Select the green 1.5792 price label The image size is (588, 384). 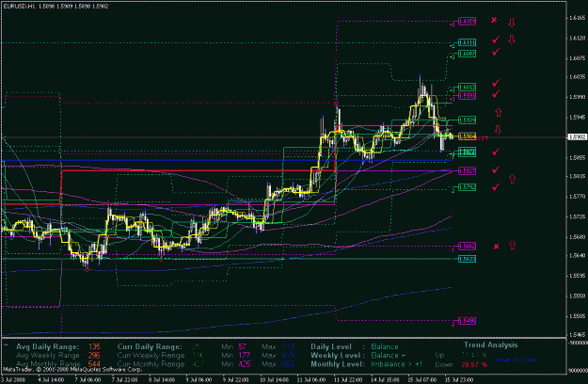pyautogui.click(x=468, y=187)
